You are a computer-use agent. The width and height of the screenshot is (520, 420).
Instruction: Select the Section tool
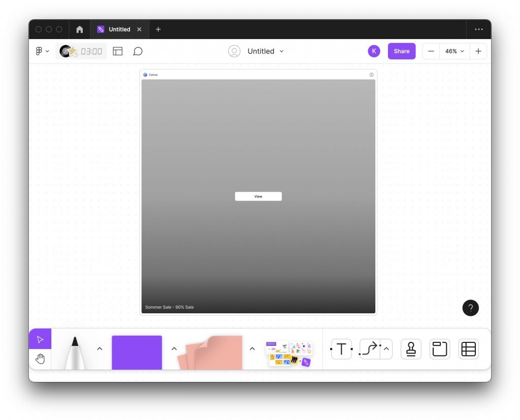[439, 349]
